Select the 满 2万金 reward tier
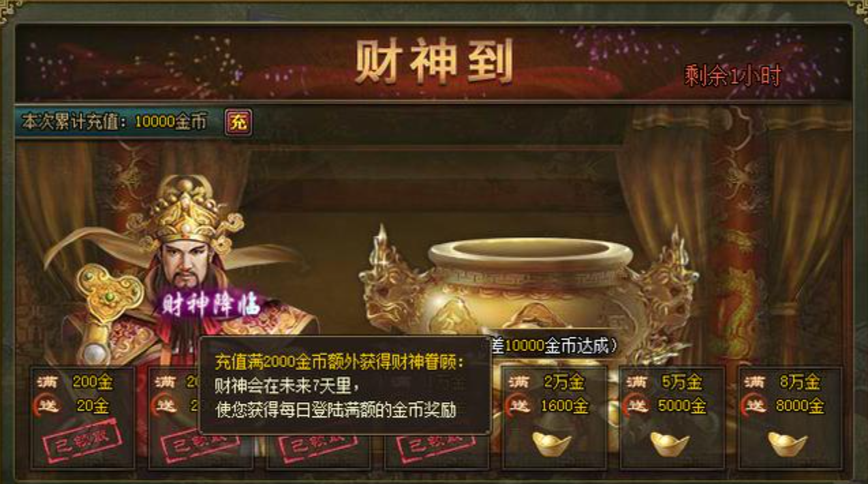This screenshot has width=868, height=484. coord(555,418)
